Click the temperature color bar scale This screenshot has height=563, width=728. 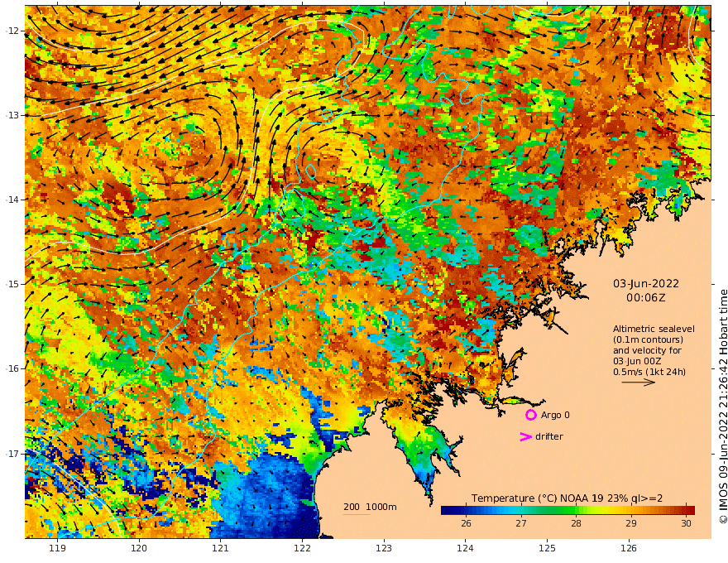point(568,511)
